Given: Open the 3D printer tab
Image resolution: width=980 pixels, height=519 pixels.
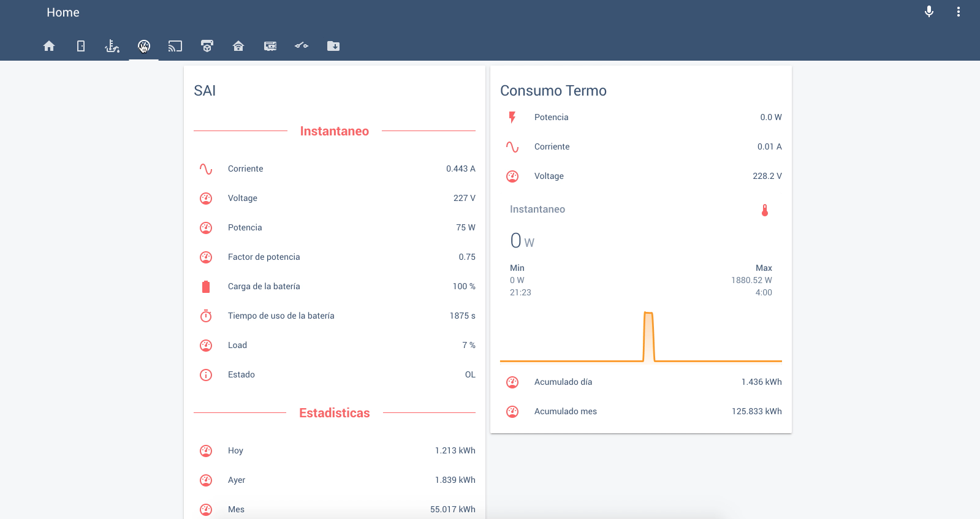Looking at the screenshot, I should coord(207,46).
